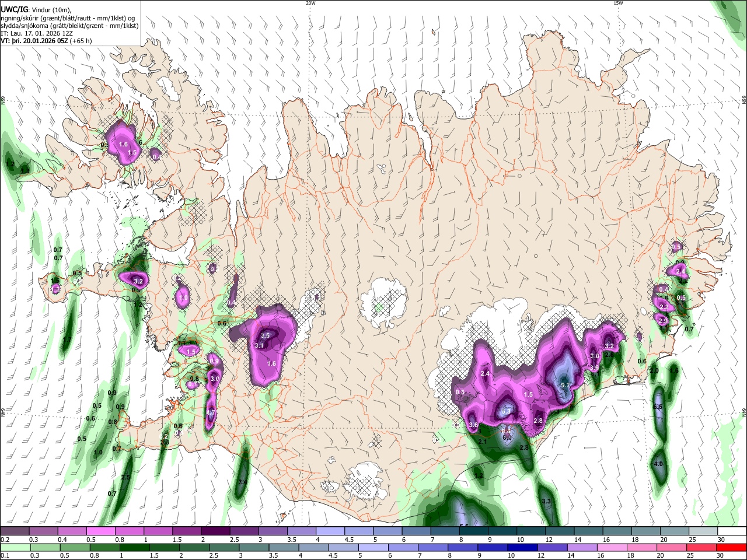Click the '6.0' value near the south coast

(x=507, y=437)
